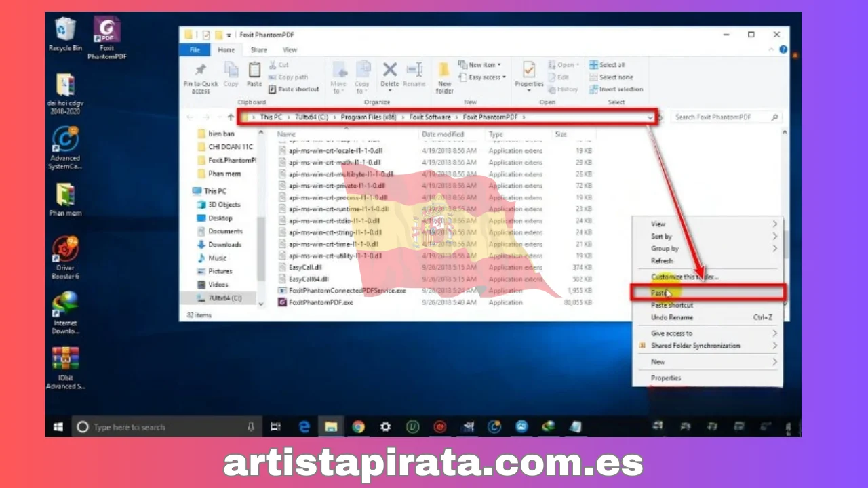The width and height of the screenshot is (868, 488).
Task: Select the Phan mem folder in sidebar
Action: [218, 174]
